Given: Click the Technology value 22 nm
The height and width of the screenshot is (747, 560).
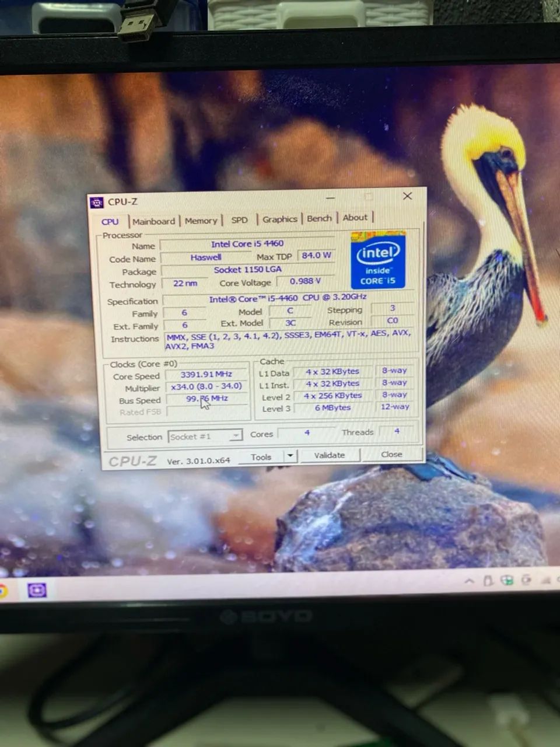Looking at the screenshot, I should tap(185, 283).
